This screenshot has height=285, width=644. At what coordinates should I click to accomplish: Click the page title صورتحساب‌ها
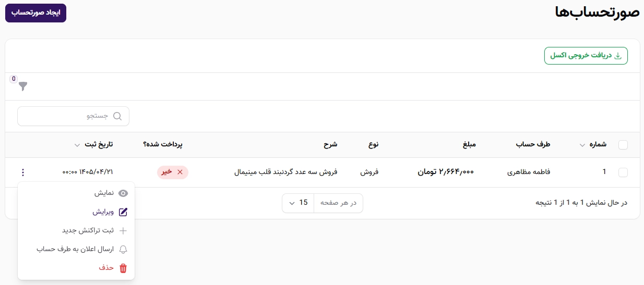597,13
